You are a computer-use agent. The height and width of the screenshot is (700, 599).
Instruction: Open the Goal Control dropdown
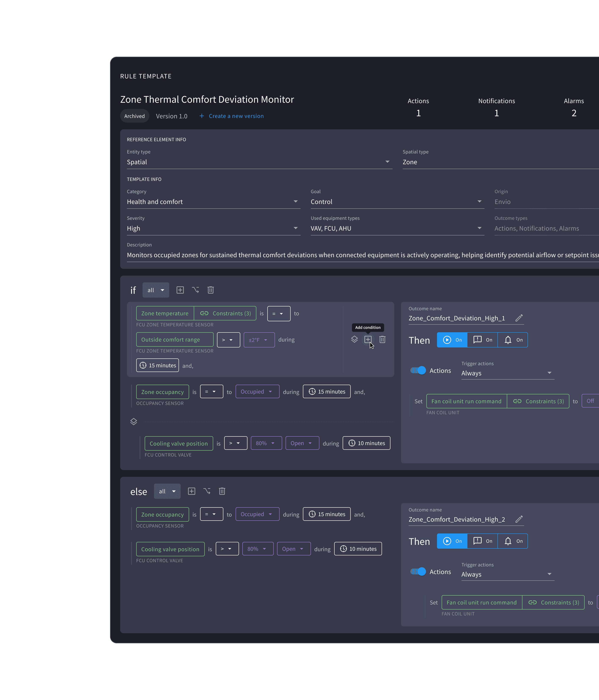coord(397,202)
